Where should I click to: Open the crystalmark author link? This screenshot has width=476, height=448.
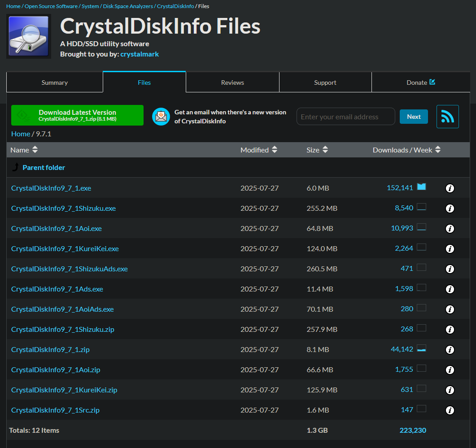tap(140, 54)
